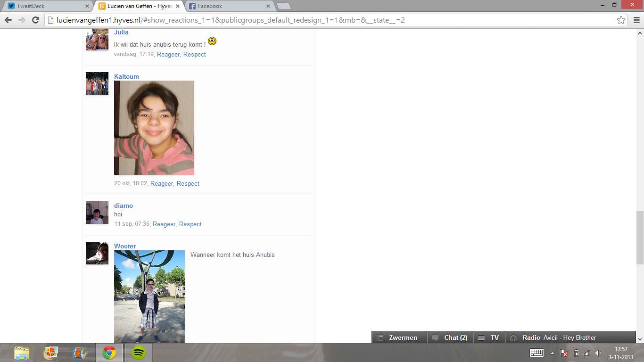The height and width of the screenshot is (362, 644).
Task: Open the Chrome menu button
Action: pyautogui.click(x=636, y=20)
